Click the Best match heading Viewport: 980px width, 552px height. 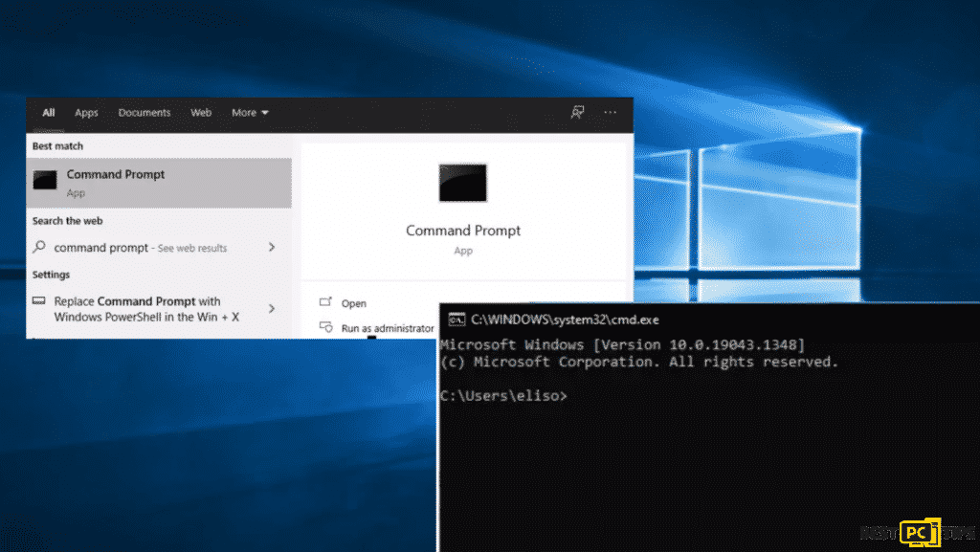pyautogui.click(x=57, y=146)
